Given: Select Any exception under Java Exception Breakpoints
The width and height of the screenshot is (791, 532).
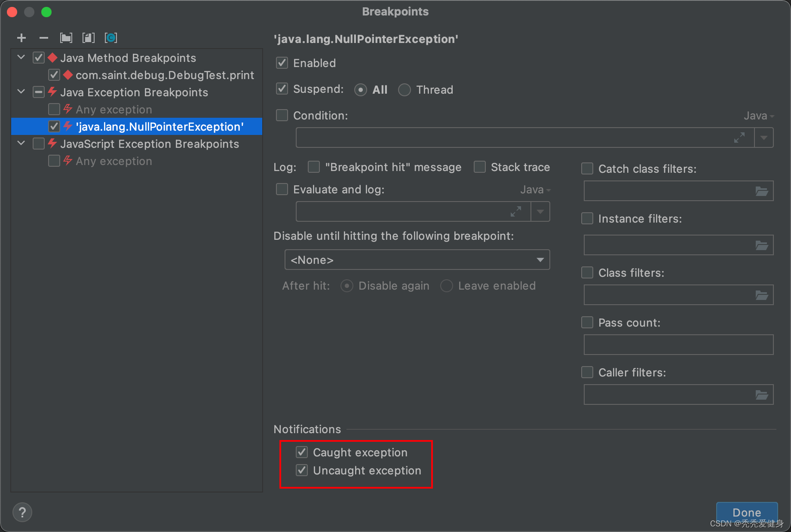Looking at the screenshot, I should [114, 110].
